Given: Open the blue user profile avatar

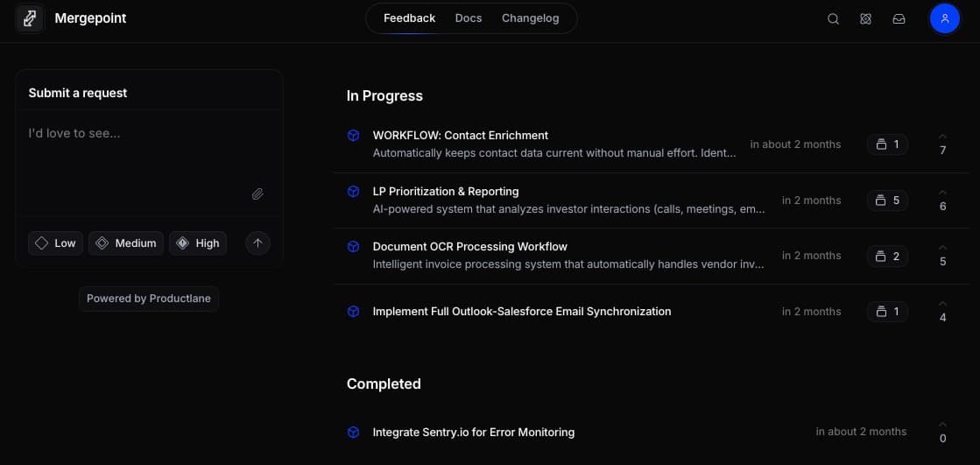Looking at the screenshot, I should click(x=944, y=18).
